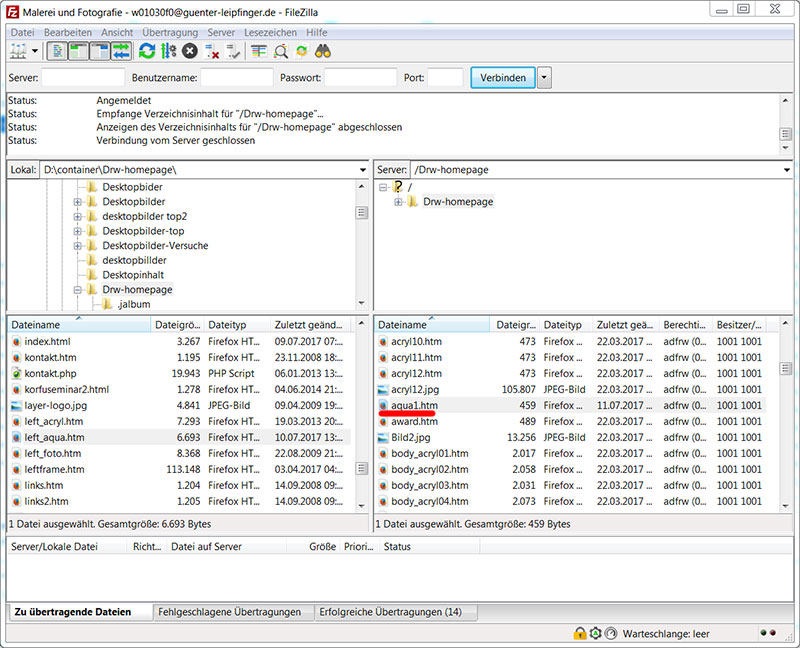Screen dimensions: 800x648
Task: Refresh the file and folder lists
Action: (147, 51)
